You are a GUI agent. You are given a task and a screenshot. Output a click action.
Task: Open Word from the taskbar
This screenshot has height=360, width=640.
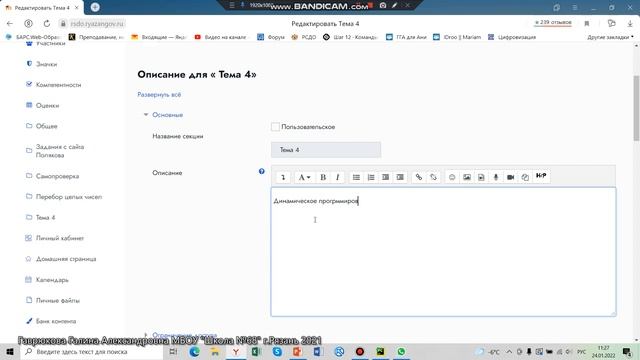[318, 351]
